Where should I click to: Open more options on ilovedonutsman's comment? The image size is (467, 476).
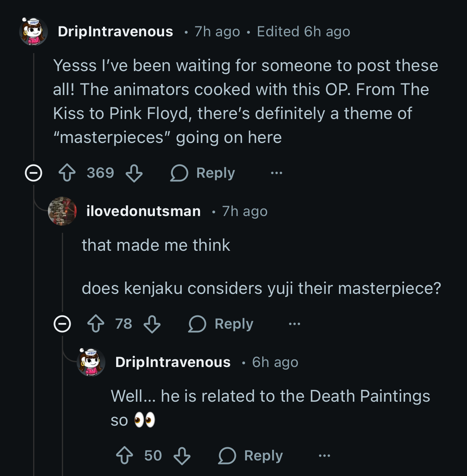295,324
